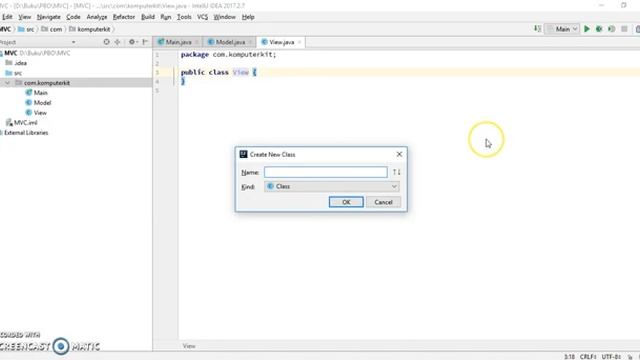Click scroll from source target icon
This screenshot has height=360, width=640.
tap(106, 42)
